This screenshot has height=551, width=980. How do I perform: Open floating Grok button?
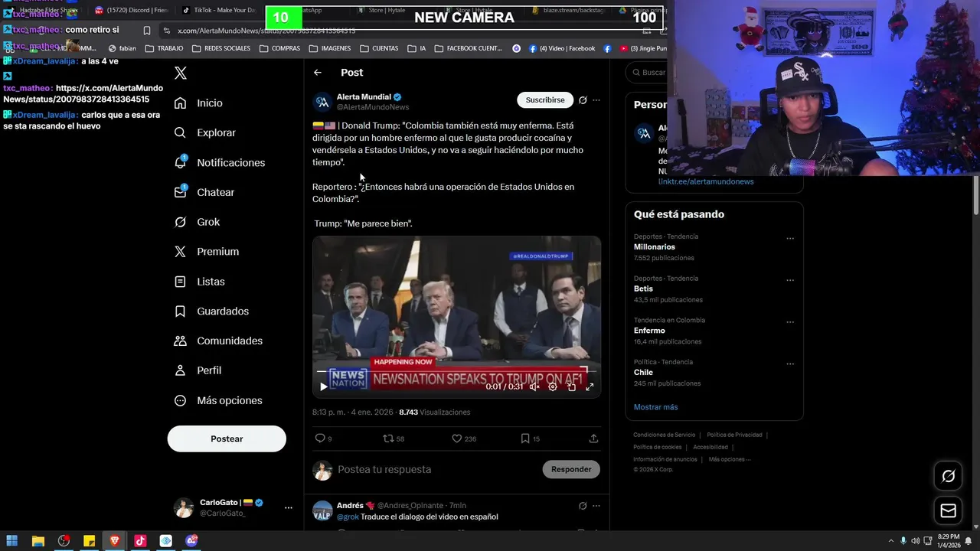click(x=948, y=476)
